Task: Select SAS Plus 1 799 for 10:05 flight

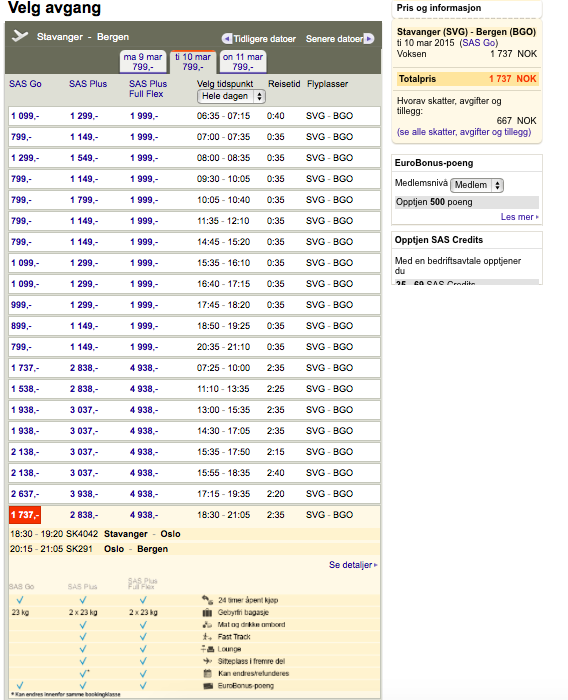Action: (84, 200)
